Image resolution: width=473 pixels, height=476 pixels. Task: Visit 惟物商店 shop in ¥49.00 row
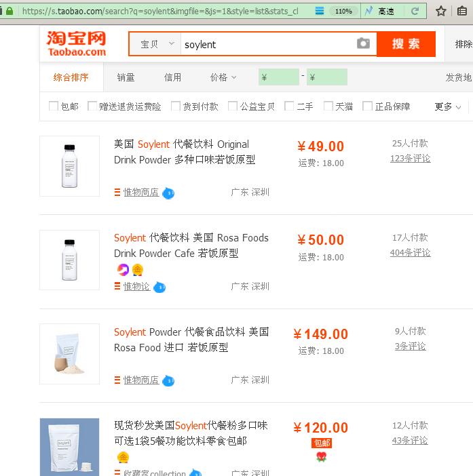[141, 193]
